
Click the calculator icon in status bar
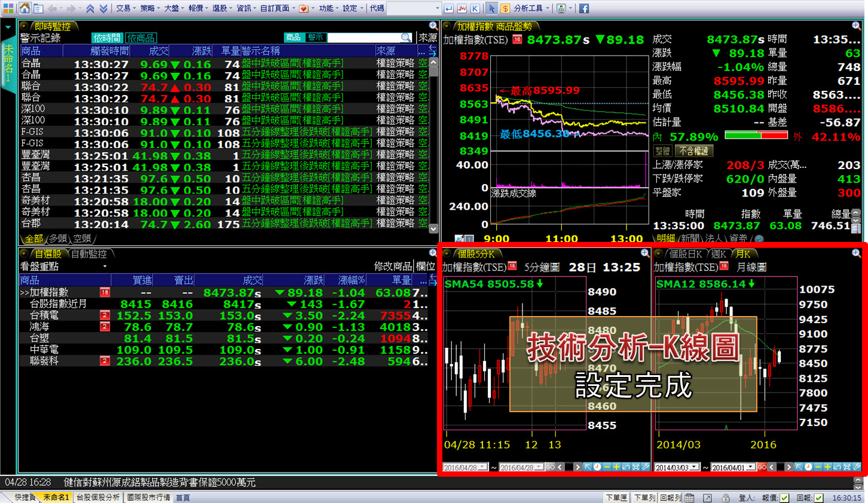[690, 498]
